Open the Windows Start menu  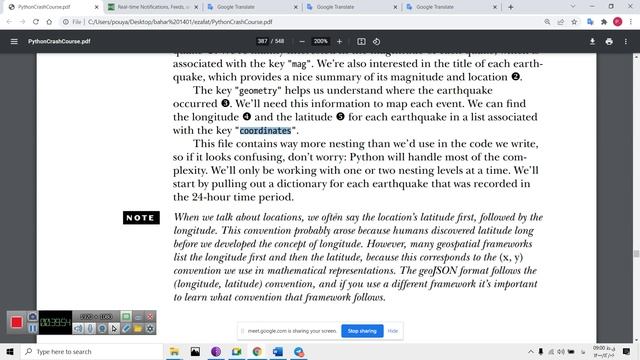pos(10,351)
